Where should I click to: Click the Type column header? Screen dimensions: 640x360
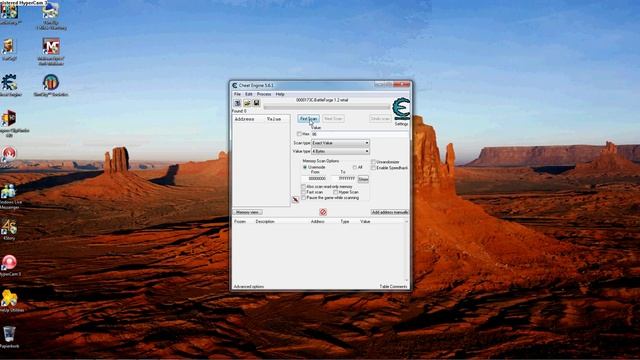pyautogui.click(x=345, y=221)
